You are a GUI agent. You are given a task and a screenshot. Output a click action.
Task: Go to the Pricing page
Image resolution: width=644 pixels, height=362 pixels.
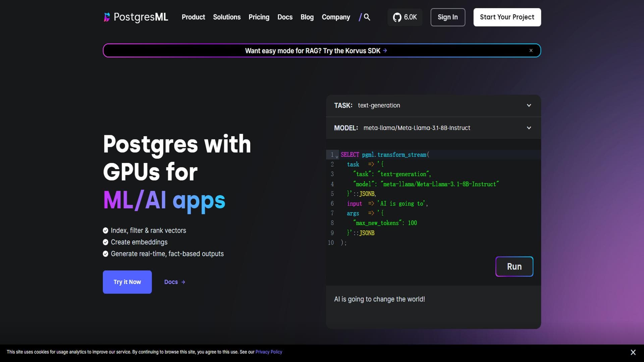(x=259, y=17)
